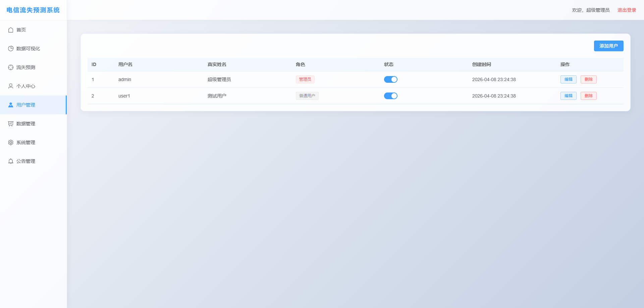Edit the admin user row

coord(568,79)
